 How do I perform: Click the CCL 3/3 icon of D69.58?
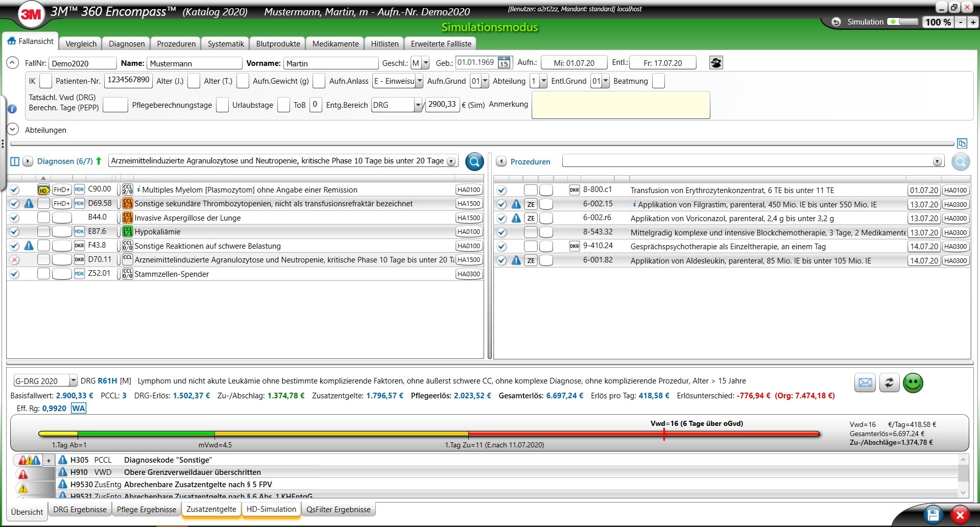(128, 204)
